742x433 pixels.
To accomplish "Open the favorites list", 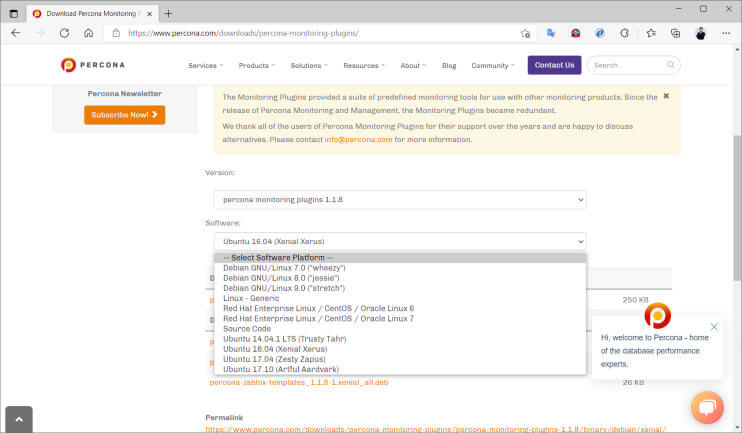I will click(651, 33).
